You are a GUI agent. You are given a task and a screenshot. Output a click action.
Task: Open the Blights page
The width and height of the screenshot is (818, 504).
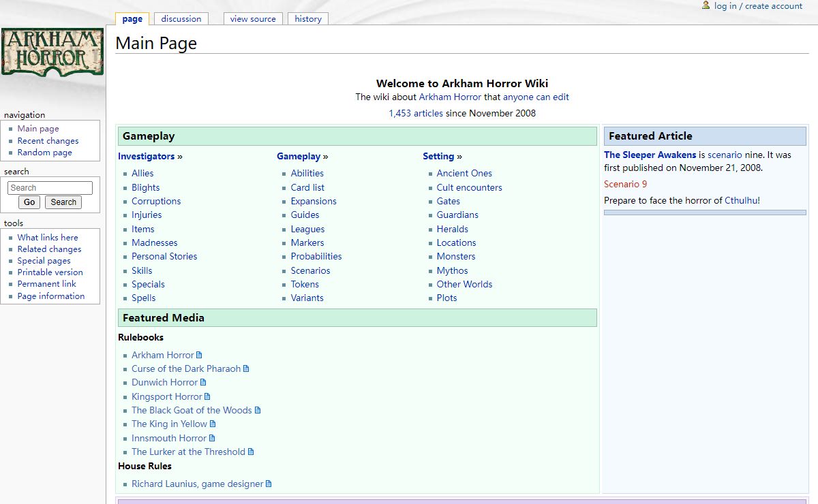145,187
